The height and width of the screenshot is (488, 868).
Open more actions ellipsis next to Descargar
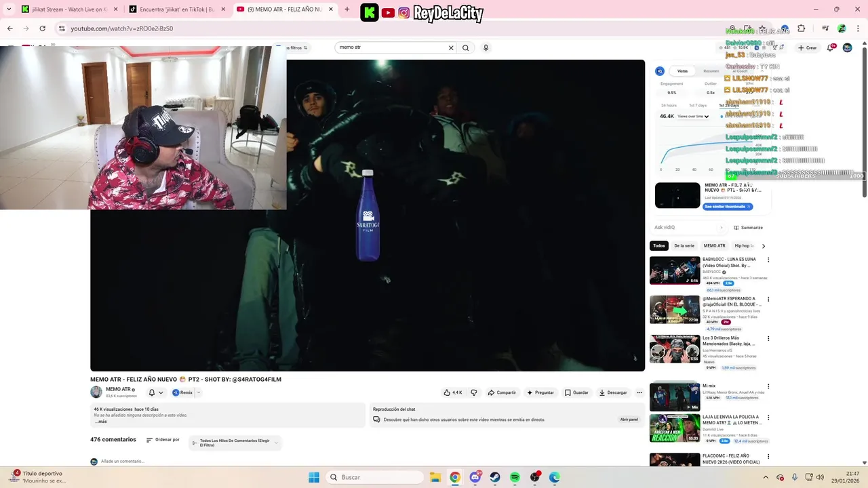point(639,392)
